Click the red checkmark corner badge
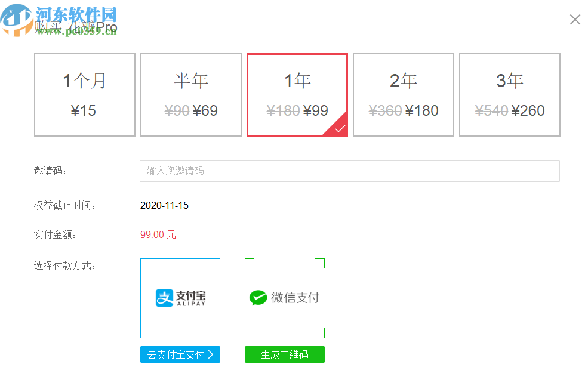 pyautogui.click(x=340, y=128)
